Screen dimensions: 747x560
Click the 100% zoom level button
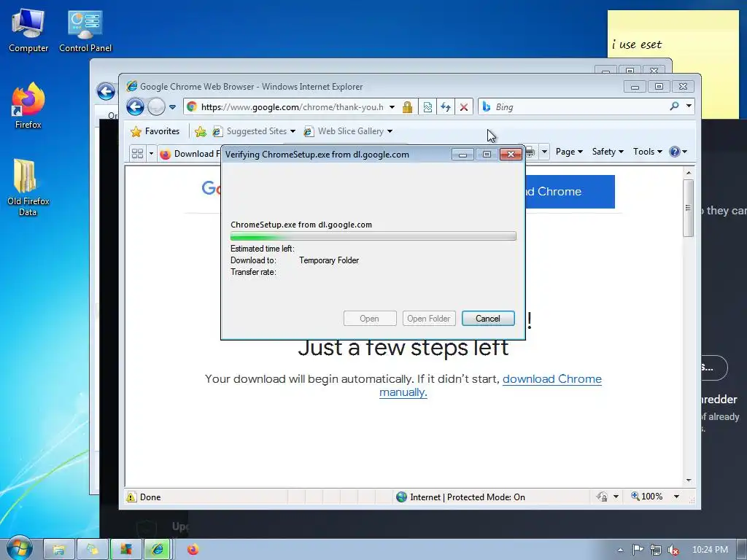(646, 496)
